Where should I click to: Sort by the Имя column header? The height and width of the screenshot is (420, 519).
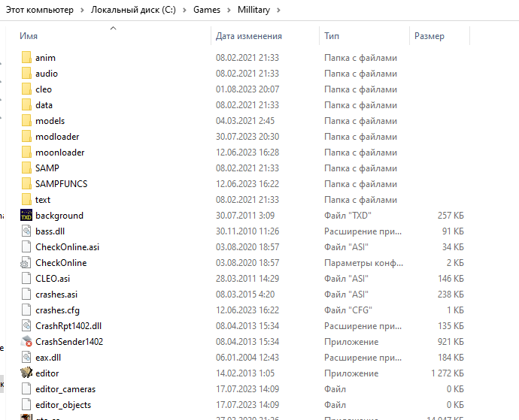point(29,36)
